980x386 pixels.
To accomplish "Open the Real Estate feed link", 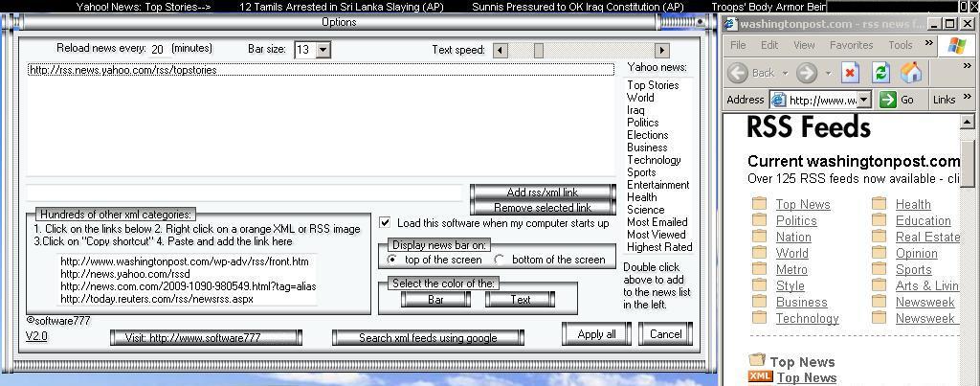I will click(927, 238).
